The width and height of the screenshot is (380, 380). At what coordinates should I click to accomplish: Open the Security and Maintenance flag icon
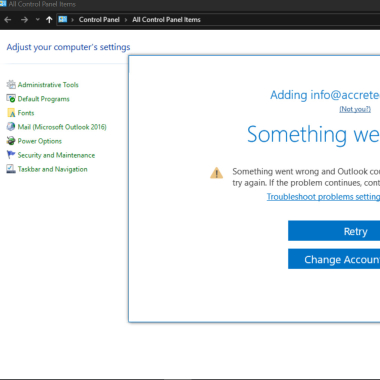pyautogui.click(x=11, y=155)
